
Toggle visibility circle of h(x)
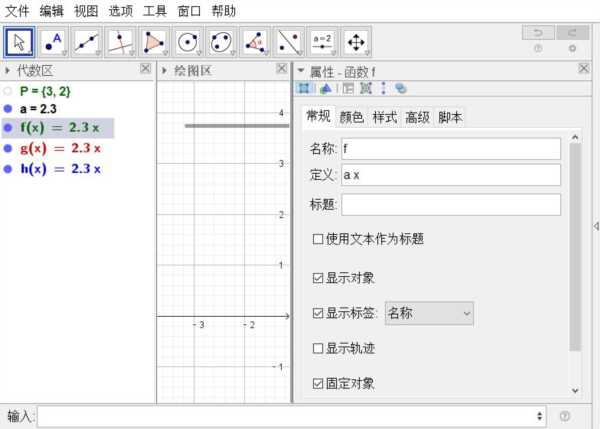point(8,169)
